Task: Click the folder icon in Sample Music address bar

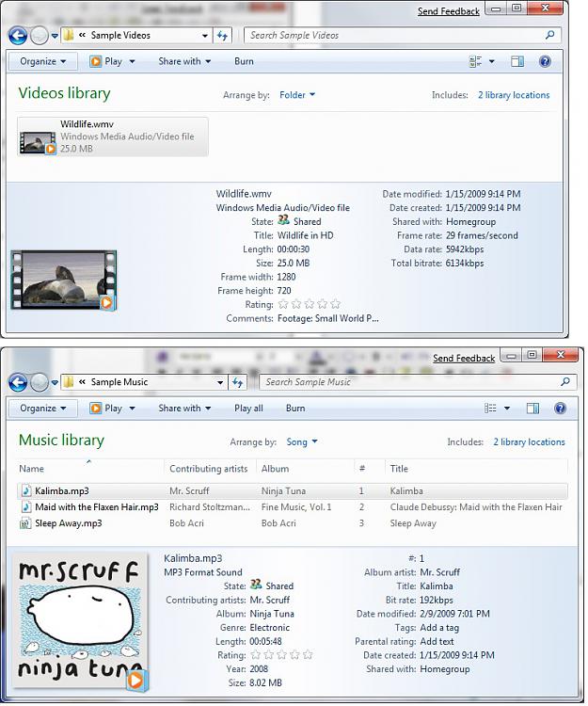Action: click(69, 382)
